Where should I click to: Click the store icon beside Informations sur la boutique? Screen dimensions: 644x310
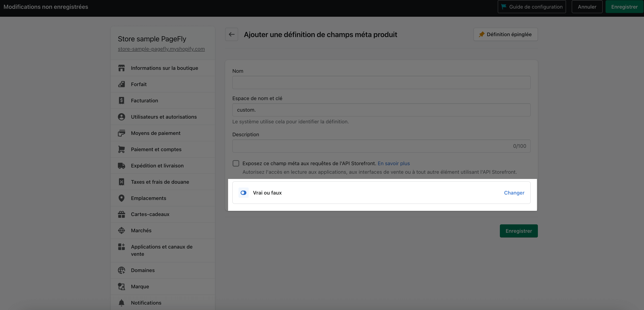coord(122,68)
